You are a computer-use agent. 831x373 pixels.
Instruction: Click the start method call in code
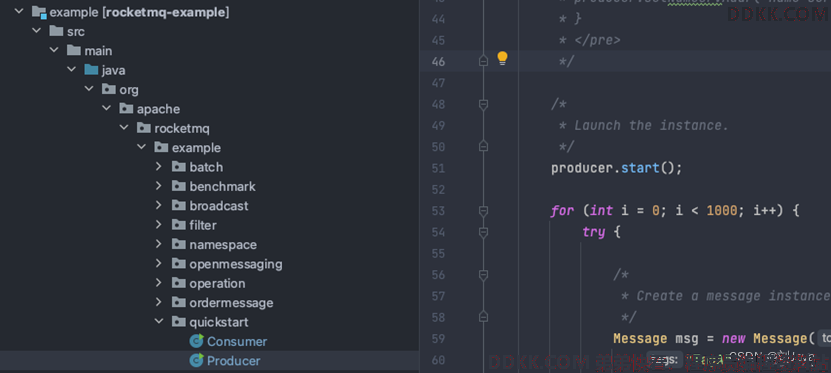coord(640,168)
